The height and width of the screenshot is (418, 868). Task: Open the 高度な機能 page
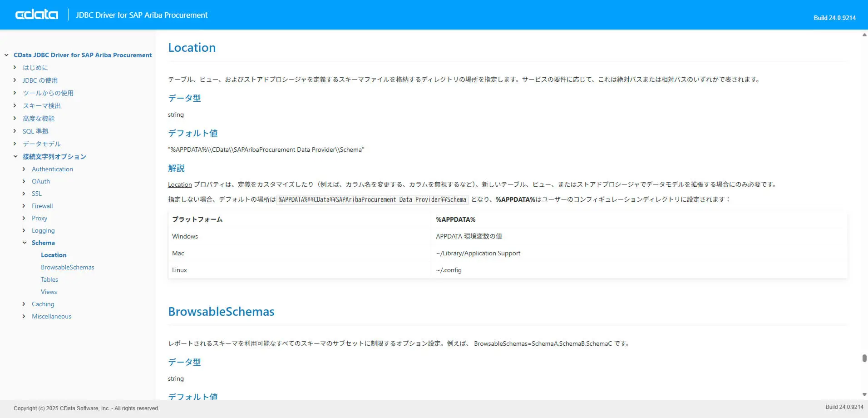[39, 118]
